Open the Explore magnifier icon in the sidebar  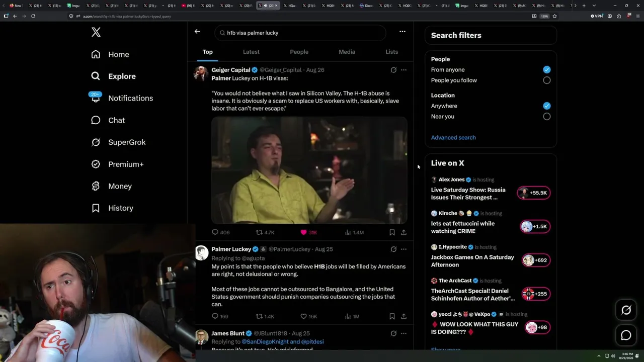tap(96, 76)
